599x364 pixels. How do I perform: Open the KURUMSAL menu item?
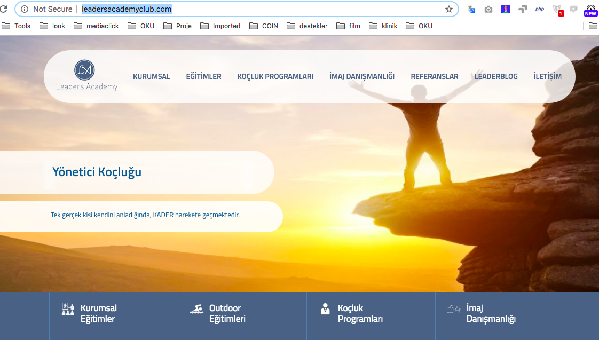click(x=151, y=76)
